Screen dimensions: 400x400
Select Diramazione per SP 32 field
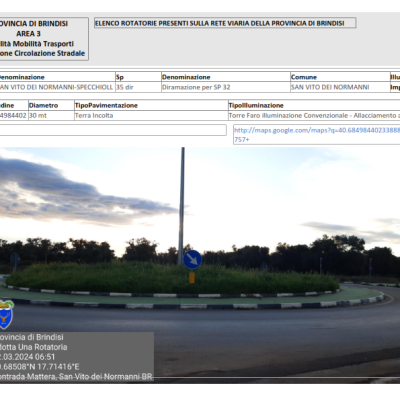click(x=225, y=87)
